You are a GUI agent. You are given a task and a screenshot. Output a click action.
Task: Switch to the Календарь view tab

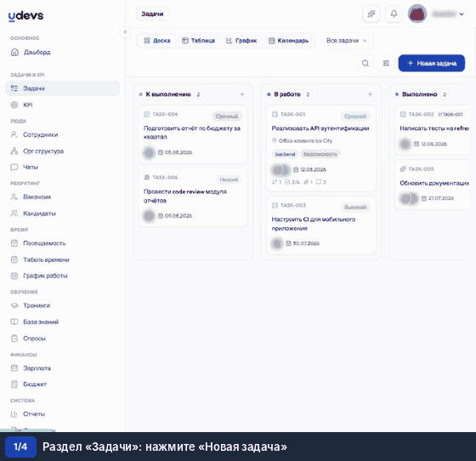tap(289, 41)
